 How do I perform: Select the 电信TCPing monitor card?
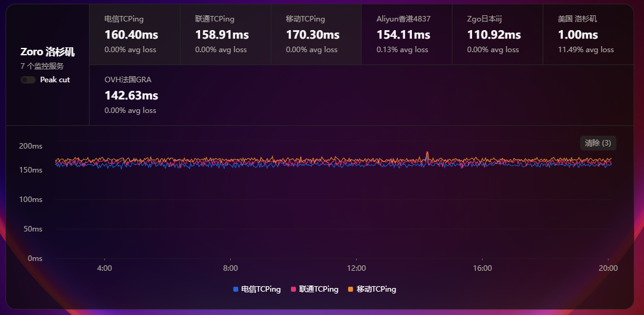[134, 34]
